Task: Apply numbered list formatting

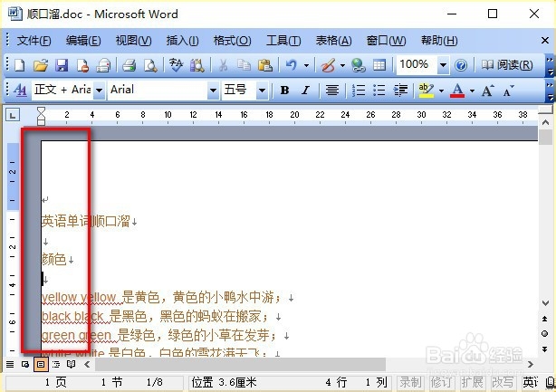Action: click(x=358, y=91)
